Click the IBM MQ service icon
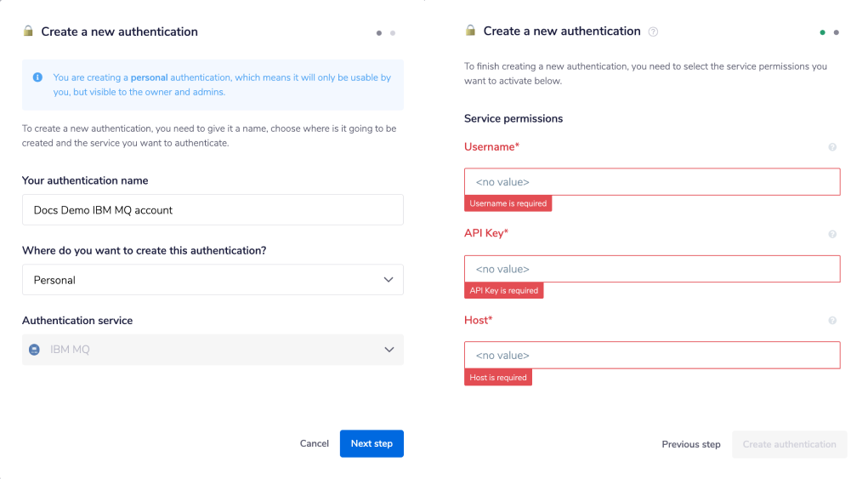Screen dimensions: 868x479 click(x=35, y=350)
